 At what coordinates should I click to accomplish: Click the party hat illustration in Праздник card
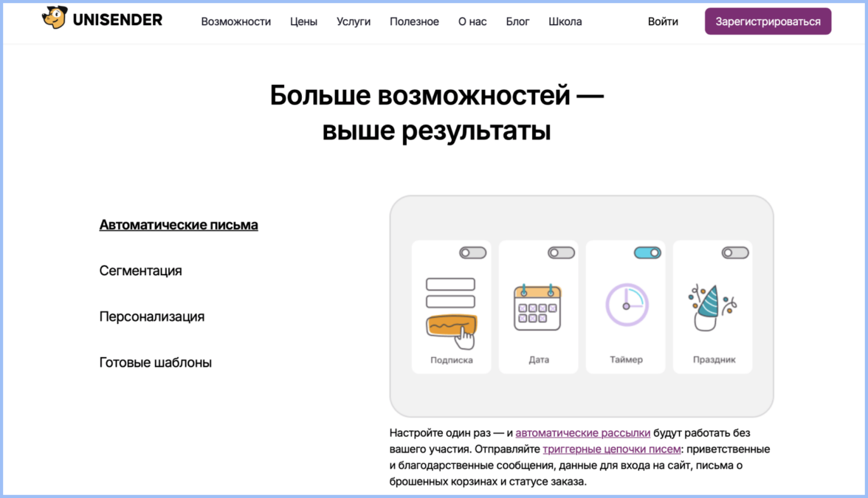coord(712,308)
